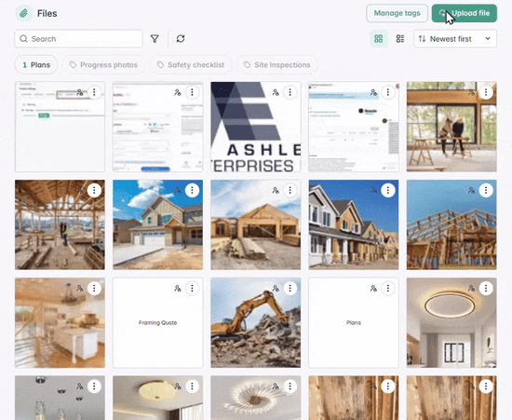Open the townhouses row photo thumbnail

click(354, 224)
